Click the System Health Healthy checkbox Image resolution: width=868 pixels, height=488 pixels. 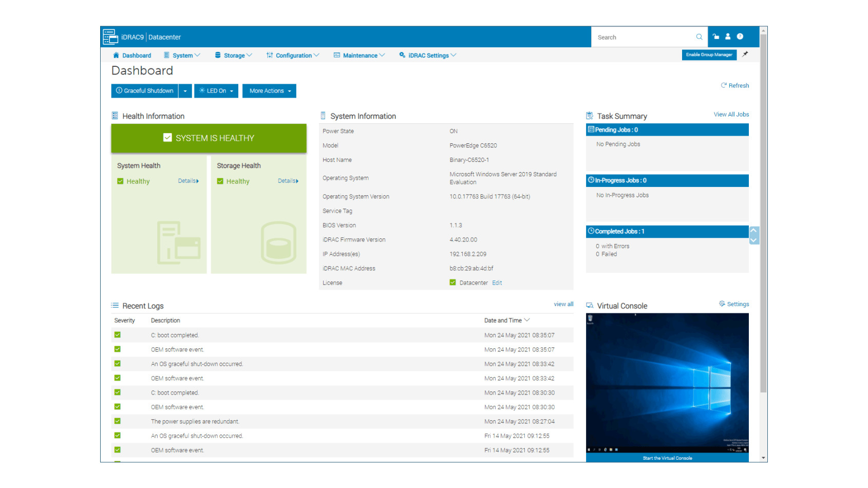click(x=120, y=181)
